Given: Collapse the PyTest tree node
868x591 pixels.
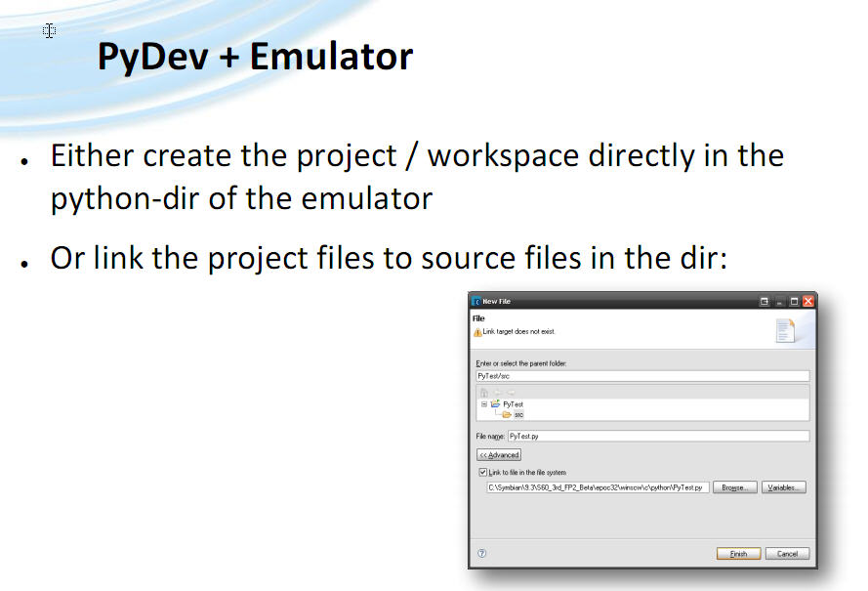Looking at the screenshot, I should 484,404.
